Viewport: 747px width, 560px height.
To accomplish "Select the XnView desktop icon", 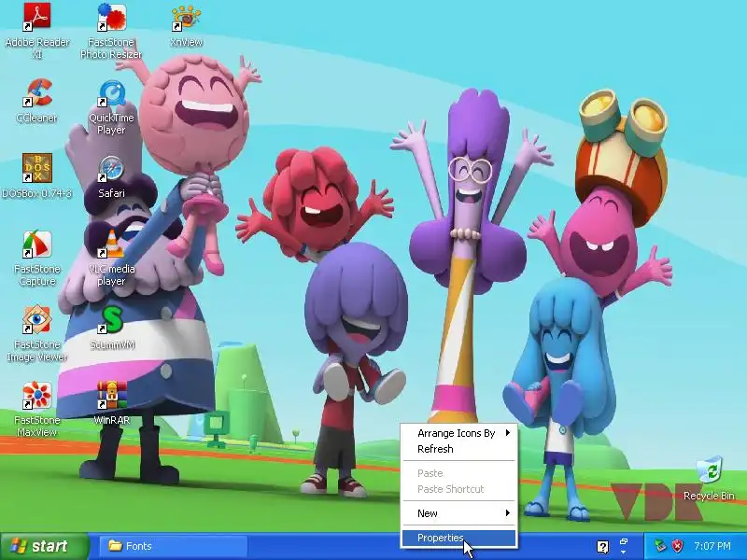I will [186, 18].
